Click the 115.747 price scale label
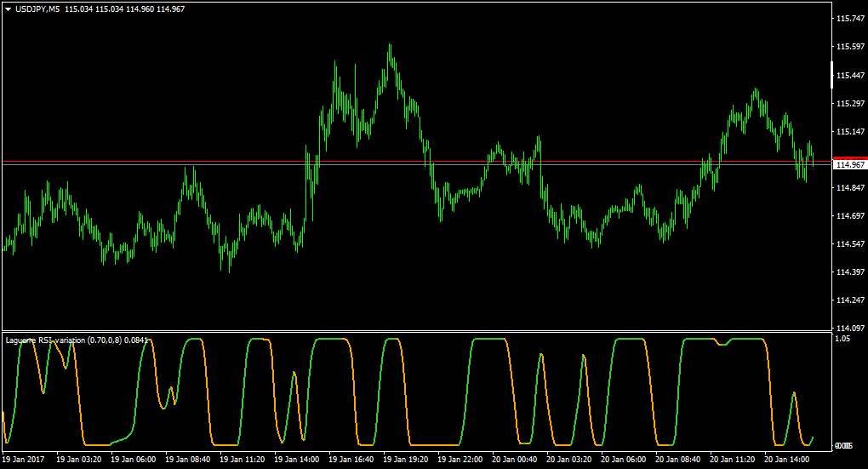Image resolution: width=868 pixels, height=469 pixels. point(850,18)
